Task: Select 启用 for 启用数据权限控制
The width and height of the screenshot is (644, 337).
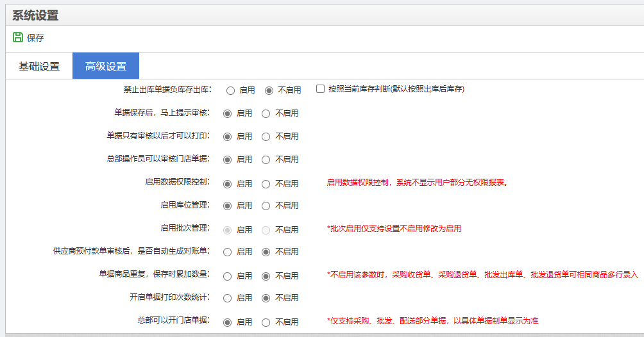Action: (227, 184)
